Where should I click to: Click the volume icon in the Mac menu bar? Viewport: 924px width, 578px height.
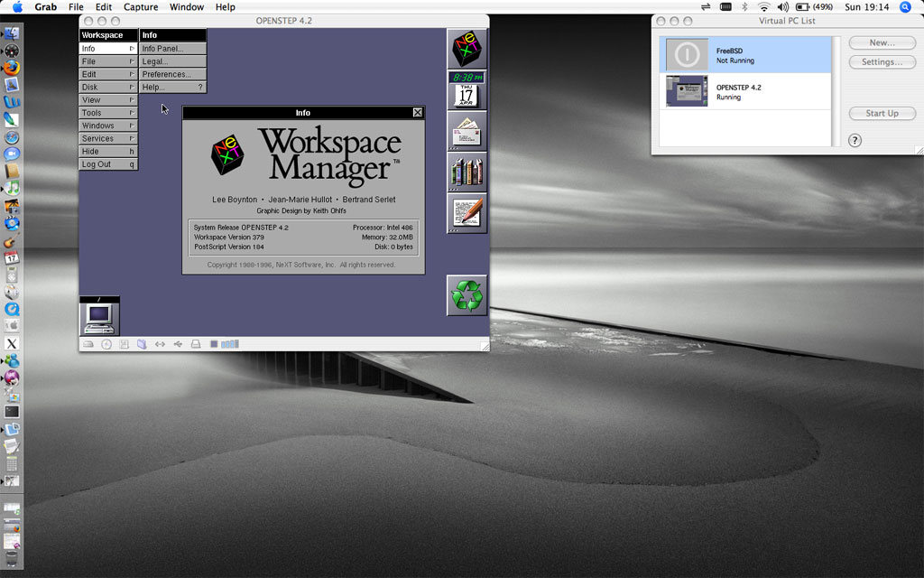[x=781, y=7]
